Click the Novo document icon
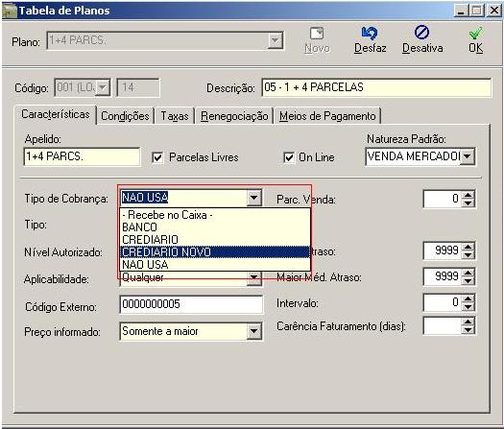 pyautogui.click(x=317, y=34)
